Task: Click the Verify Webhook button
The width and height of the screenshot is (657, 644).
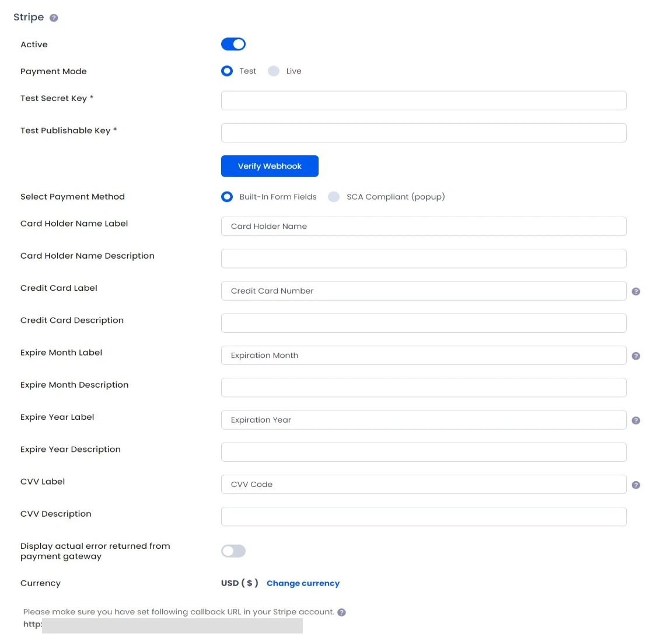Action: pyautogui.click(x=270, y=166)
